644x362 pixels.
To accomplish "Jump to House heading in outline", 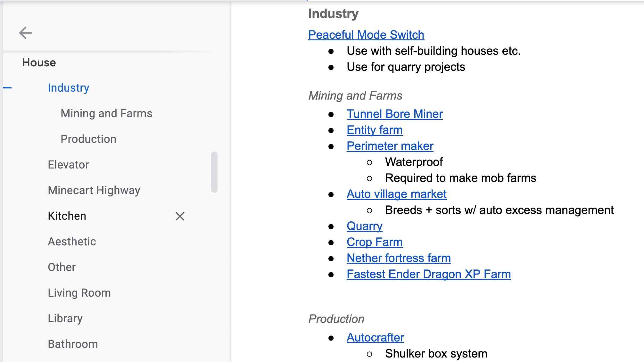I will [39, 62].
